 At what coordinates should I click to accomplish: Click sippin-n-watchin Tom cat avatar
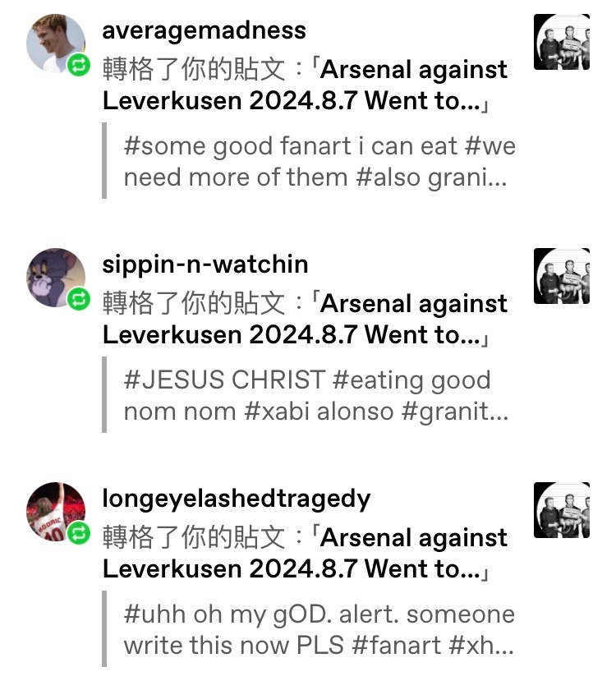click(56, 278)
